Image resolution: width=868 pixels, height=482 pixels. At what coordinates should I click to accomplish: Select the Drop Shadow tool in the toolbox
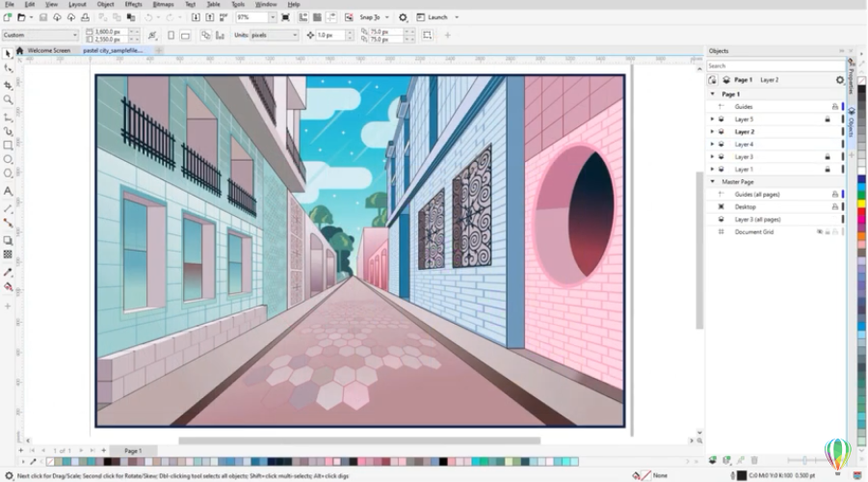(8, 240)
